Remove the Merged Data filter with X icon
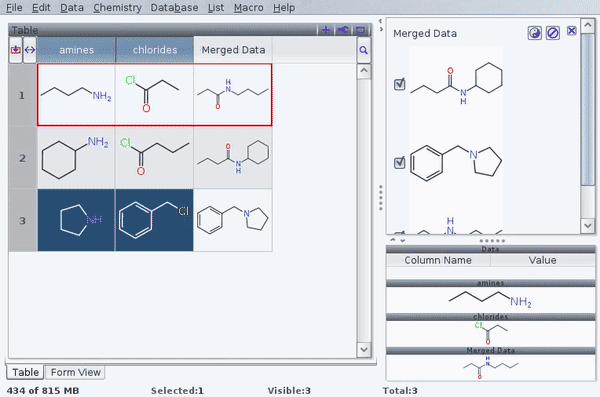The image size is (600, 397). click(x=572, y=31)
